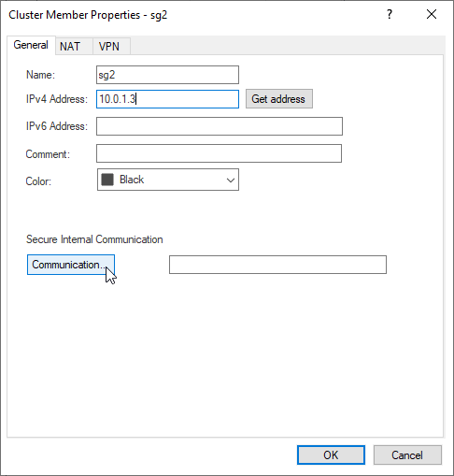Click the black color swatch square
454x476 pixels.
point(107,180)
